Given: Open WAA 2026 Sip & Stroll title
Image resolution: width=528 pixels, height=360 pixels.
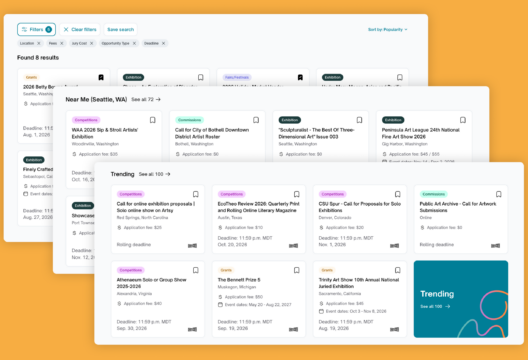Looking at the screenshot, I should pyautogui.click(x=105, y=133).
